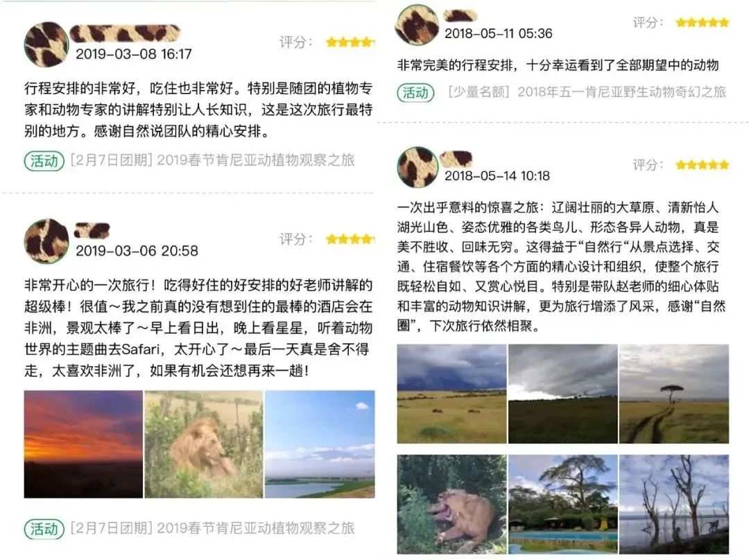Image resolution: width=749 pixels, height=560 pixels.
Task: Click star rating of 2019-03-08 review
Action: [350, 42]
